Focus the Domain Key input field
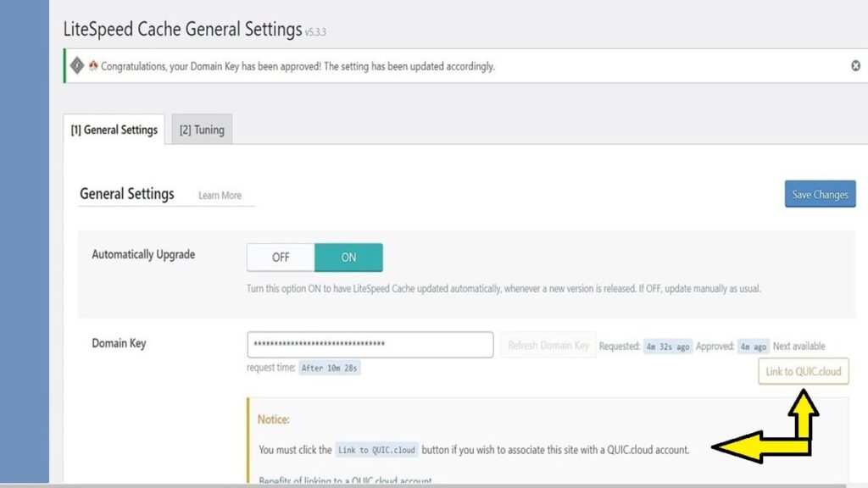 tap(370, 345)
